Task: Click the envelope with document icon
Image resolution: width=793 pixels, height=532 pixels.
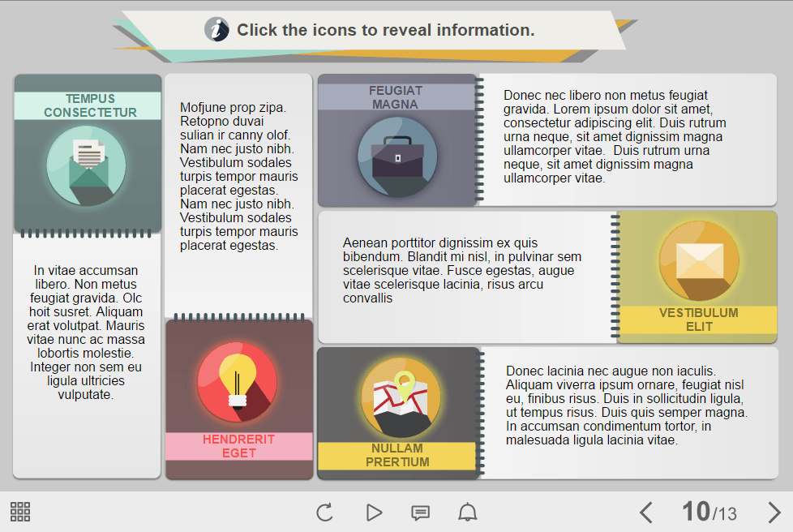Action: click(86, 166)
